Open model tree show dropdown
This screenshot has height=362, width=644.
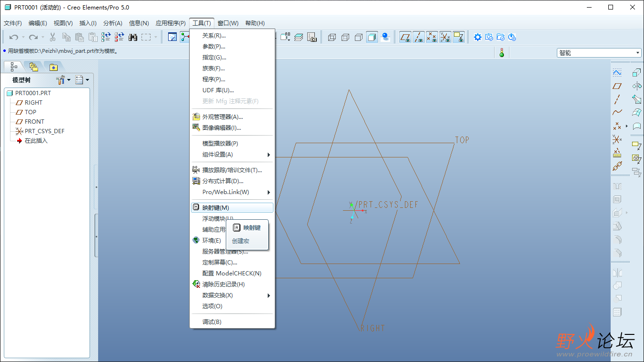tap(82, 80)
